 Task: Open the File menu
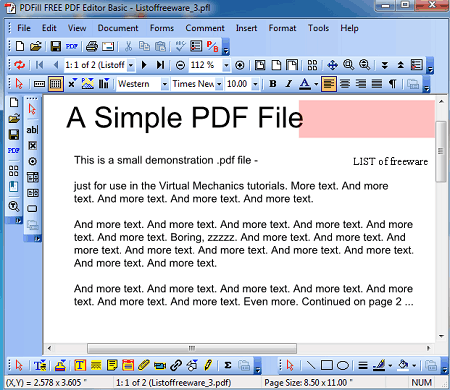coord(24,28)
